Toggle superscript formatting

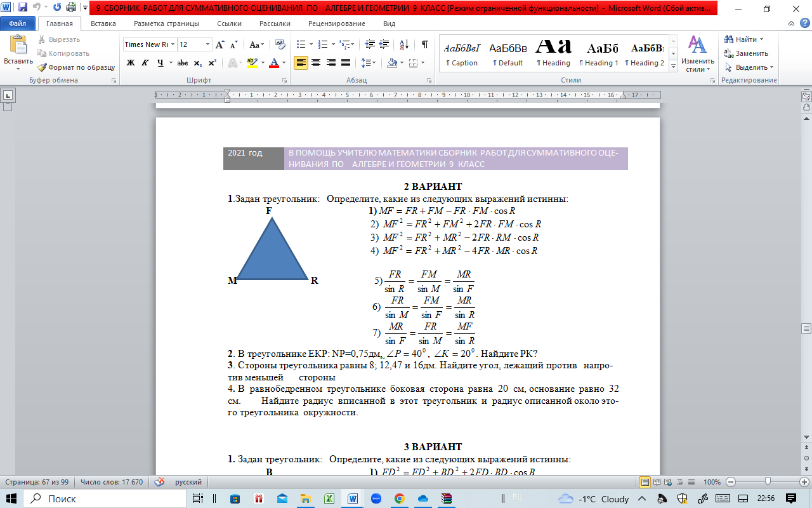[213, 63]
